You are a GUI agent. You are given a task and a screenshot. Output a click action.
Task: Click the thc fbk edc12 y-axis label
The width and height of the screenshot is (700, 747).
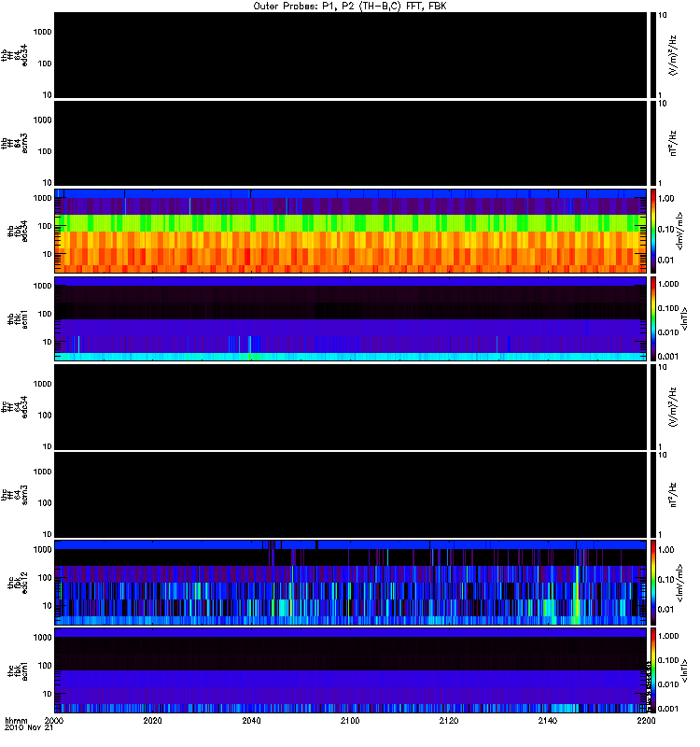pyautogui.click(x=20, y=582)
